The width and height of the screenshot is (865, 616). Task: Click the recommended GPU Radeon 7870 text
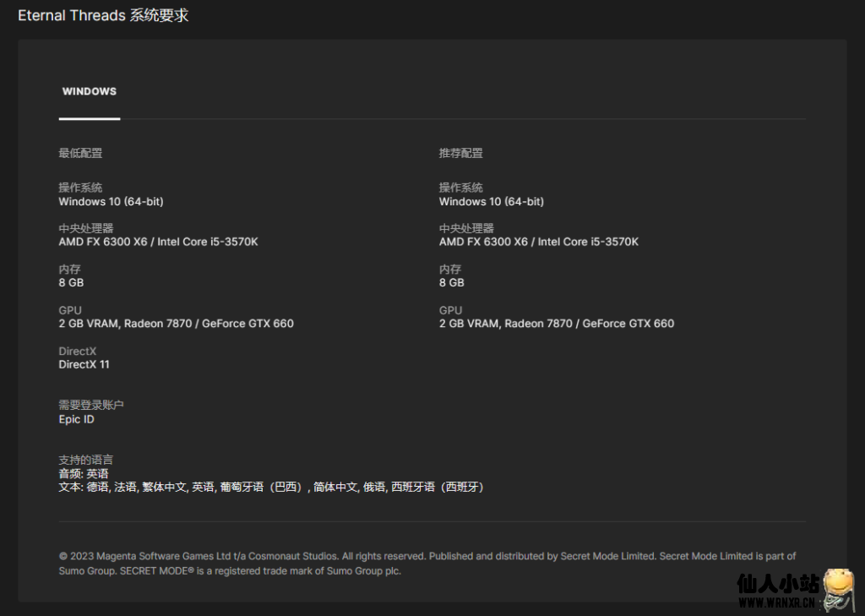(x=557, y=324)
